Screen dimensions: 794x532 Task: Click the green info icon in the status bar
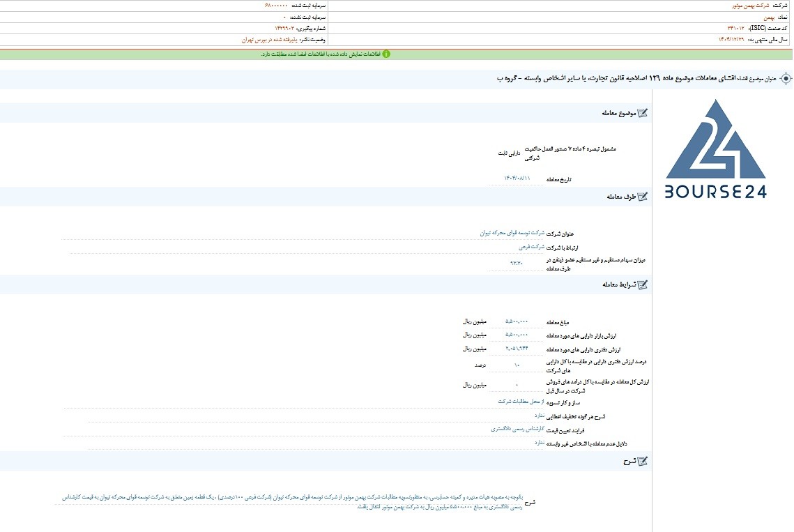[386, 54]
